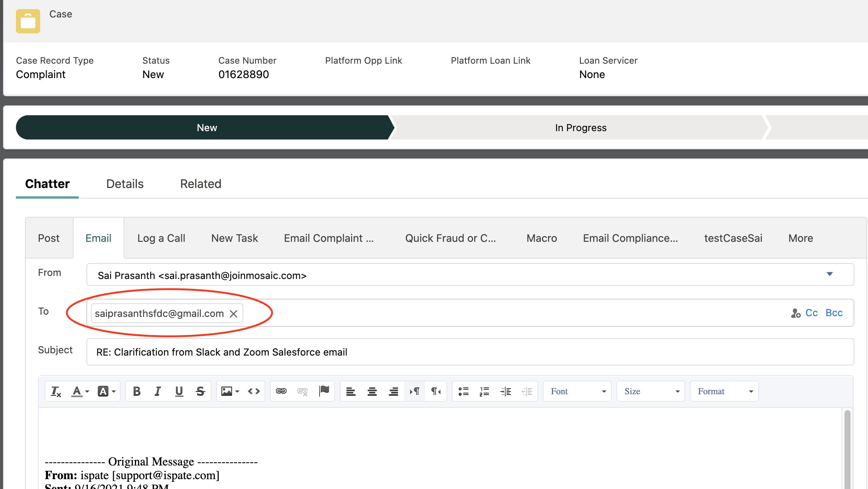Insert a bulleted list
This screenshot has width=868, height=489.
point(463,391)
